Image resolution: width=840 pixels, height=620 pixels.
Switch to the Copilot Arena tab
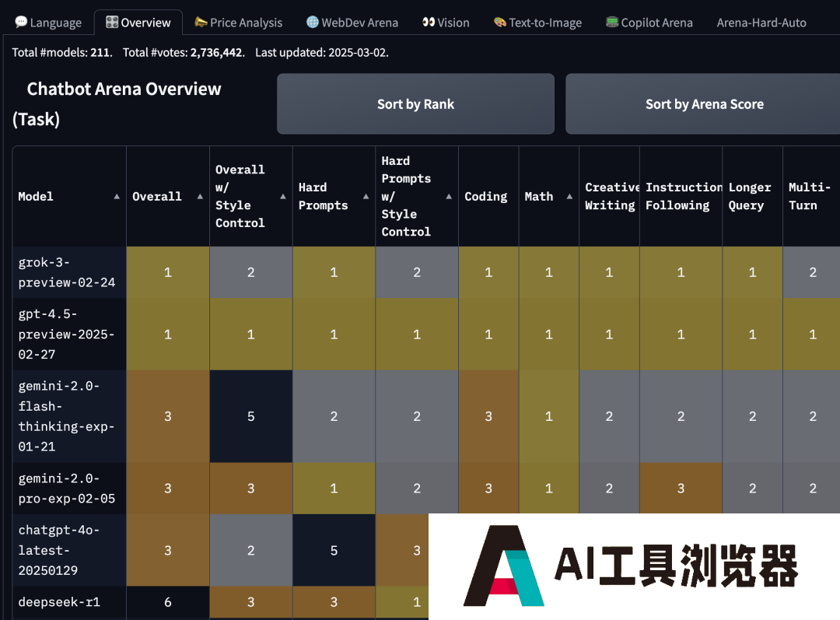(649, 23)
